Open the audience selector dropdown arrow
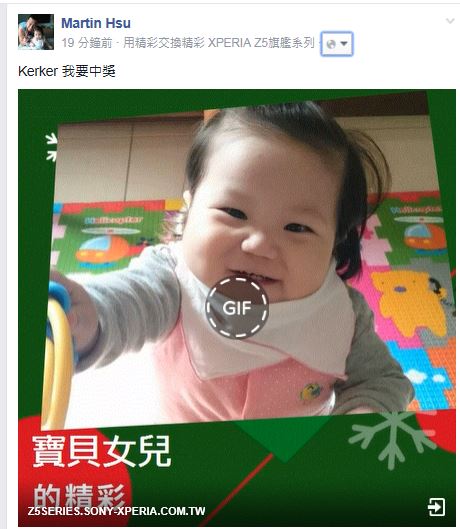Viewport: 460px width, 529px height. tap(344, 44)
